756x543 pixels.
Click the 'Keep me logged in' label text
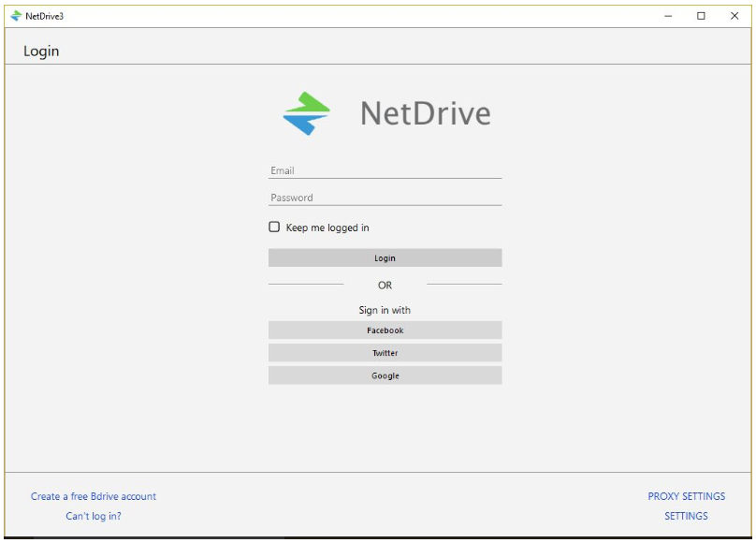(327, 227)
